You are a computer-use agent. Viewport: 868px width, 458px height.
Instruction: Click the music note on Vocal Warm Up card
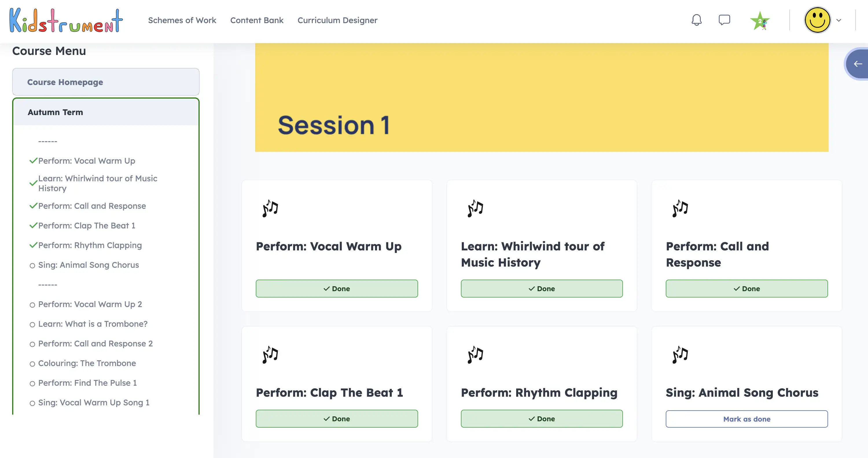[x=269, y=208]
